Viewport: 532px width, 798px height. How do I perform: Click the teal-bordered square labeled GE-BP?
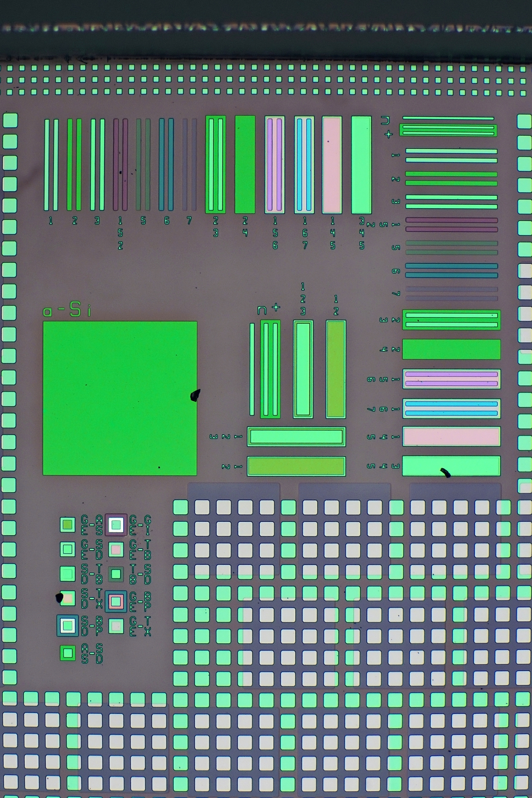click(x=116, y=601)
